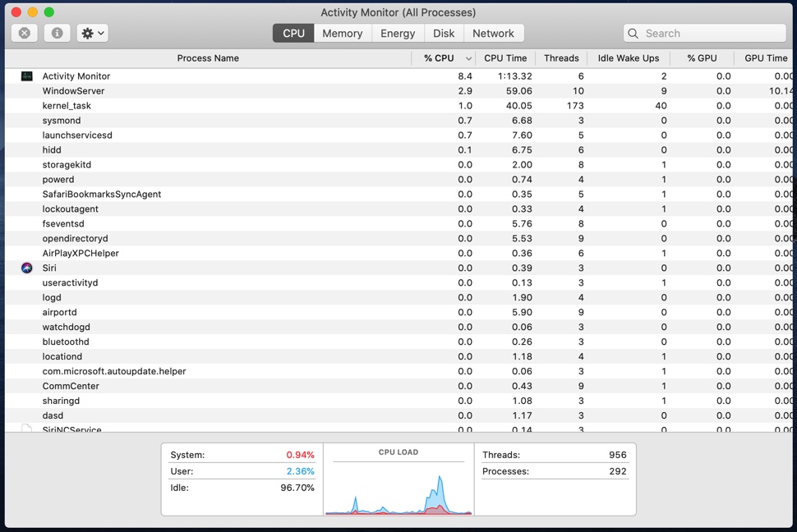Screen dimensions: 797x532
Task: Select the logd process
Action: (x=398, y=297)
